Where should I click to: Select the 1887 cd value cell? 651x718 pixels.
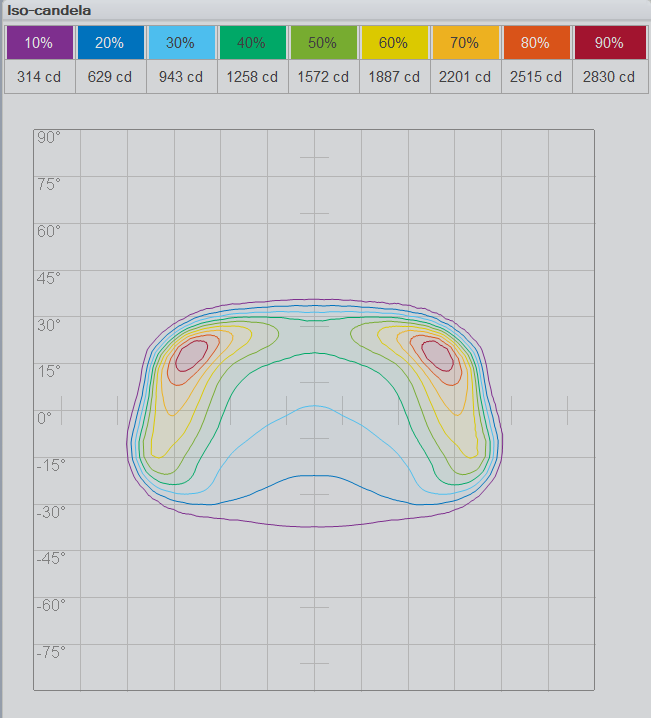[394, 77]
